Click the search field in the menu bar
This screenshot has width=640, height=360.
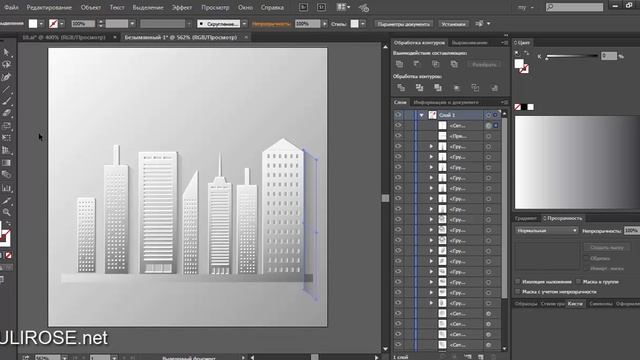click(574, 7)
